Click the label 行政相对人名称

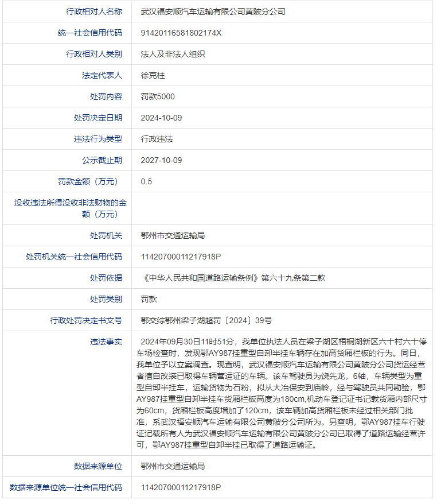(x=93, y=11)
